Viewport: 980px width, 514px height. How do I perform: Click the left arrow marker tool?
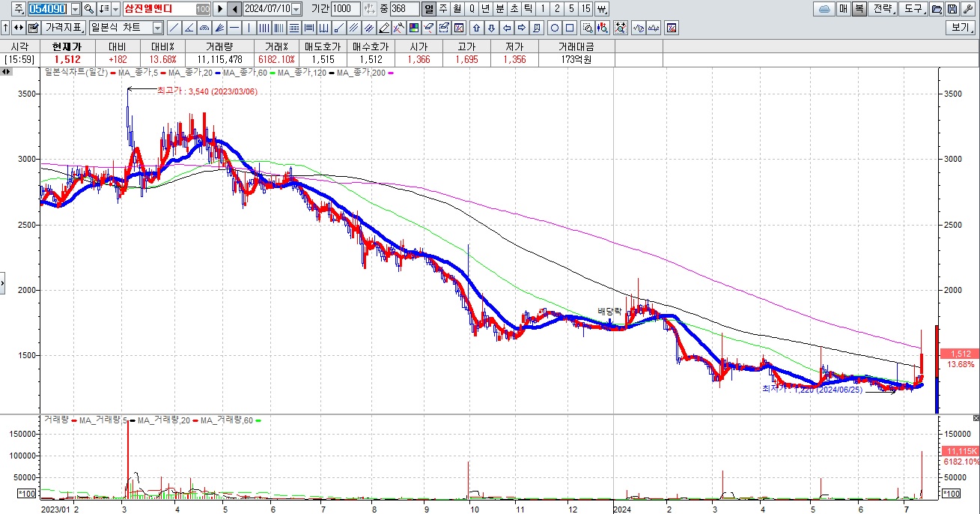(x=507, y=28)
